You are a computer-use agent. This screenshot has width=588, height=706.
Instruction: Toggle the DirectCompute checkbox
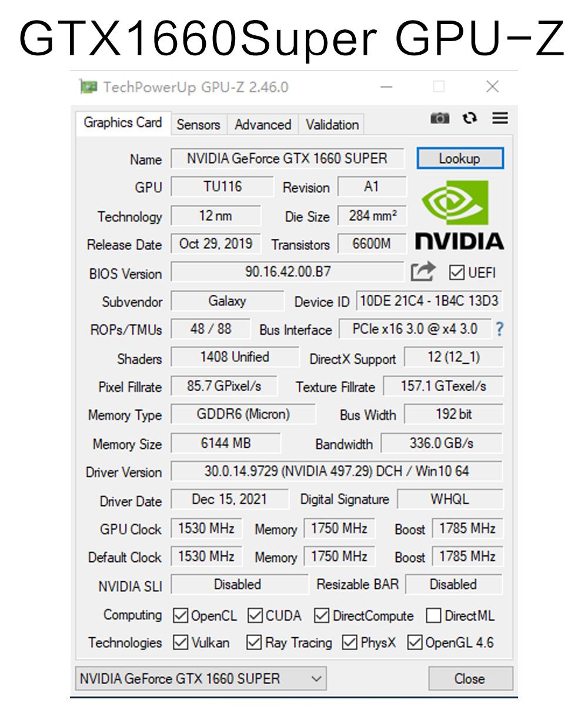[322, 616]
